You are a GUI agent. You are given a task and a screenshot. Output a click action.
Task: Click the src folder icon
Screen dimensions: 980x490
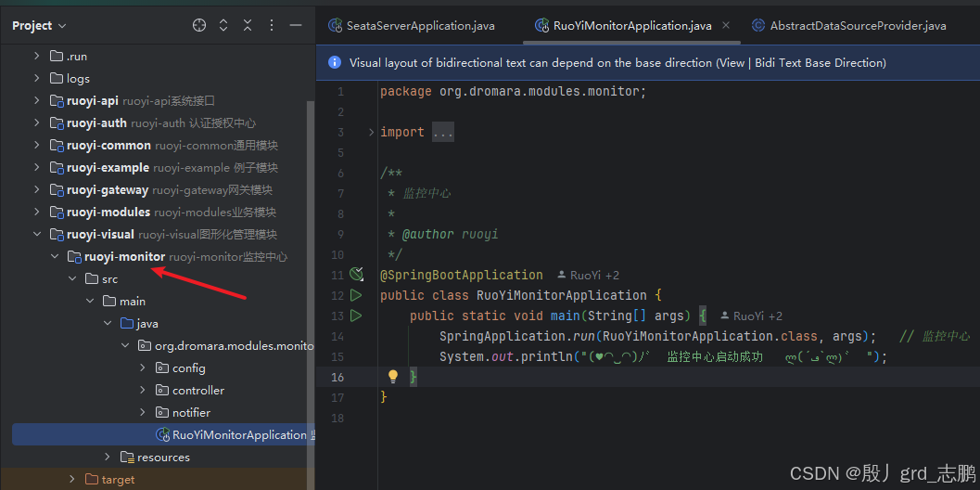[x=91, y=279]
